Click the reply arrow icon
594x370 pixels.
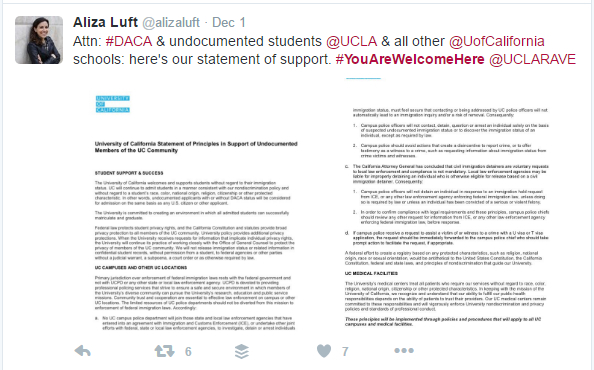point(83,351)
